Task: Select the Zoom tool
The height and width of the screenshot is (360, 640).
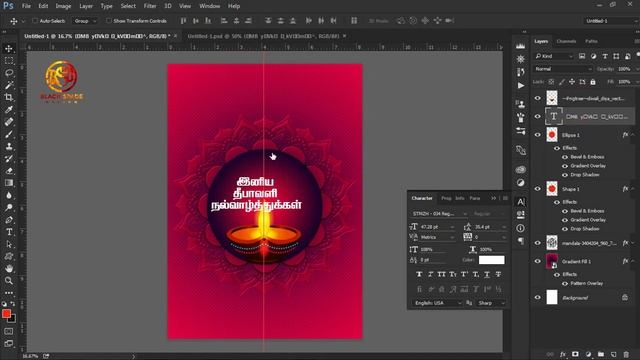Action: coord(9,281)
